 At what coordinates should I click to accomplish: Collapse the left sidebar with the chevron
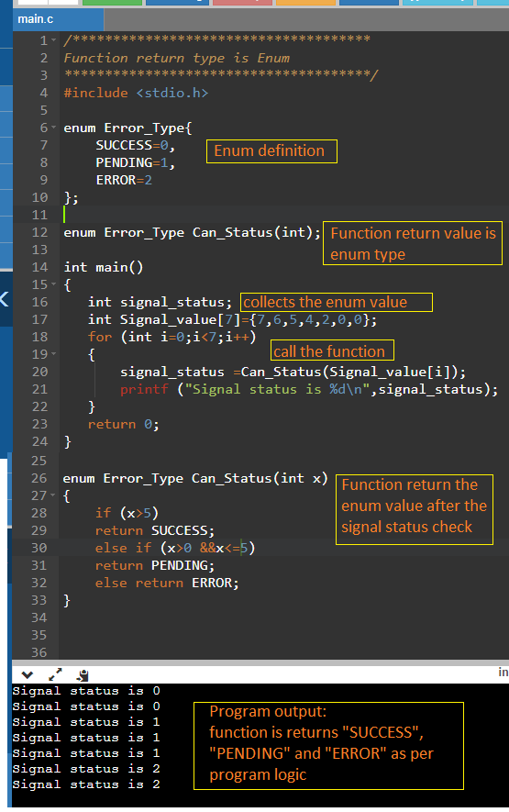coord(5,299)
